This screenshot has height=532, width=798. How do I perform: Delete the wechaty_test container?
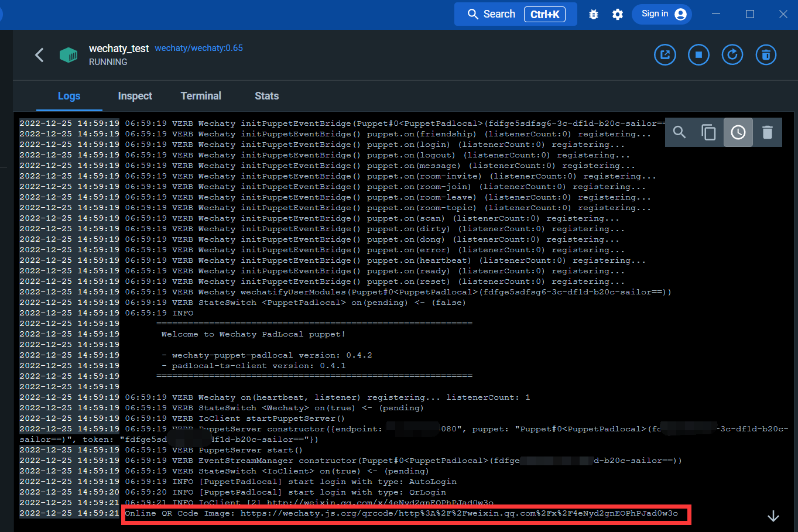(766, 55)
